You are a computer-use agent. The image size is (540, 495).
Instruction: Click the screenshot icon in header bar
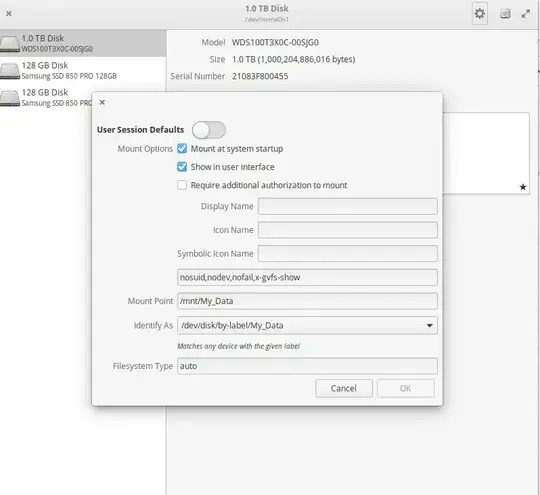505,14
